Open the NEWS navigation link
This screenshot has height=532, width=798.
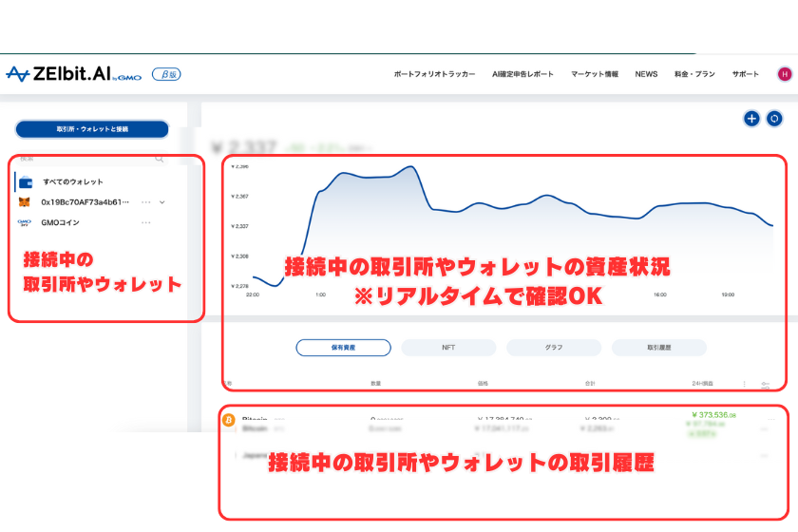(646, 74)
